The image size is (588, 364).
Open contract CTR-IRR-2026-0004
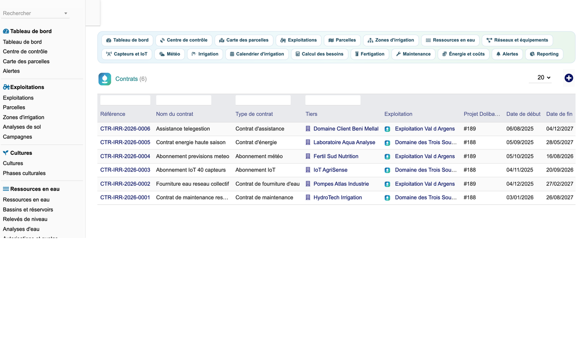tap(125, 156)
